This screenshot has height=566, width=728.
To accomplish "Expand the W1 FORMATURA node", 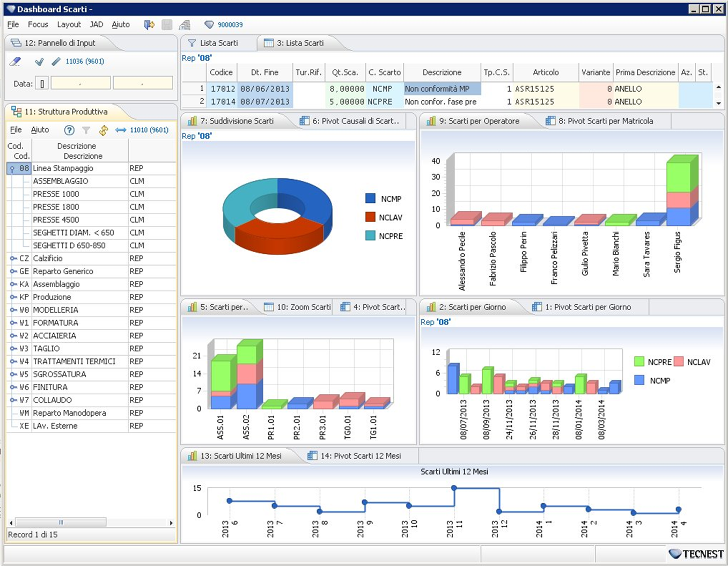I will [x=13, y=323].
